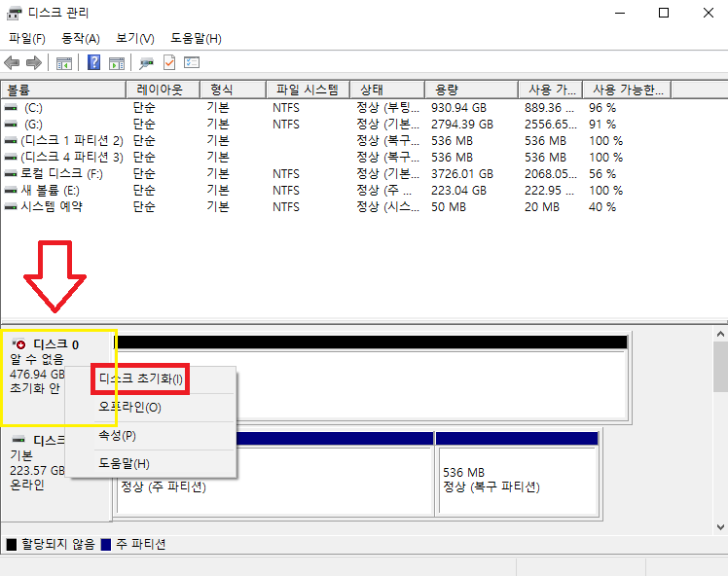The width and height of the screenshot is (728, 576).
Task: Sort by the 용량 column header
Action: (472, 90)
